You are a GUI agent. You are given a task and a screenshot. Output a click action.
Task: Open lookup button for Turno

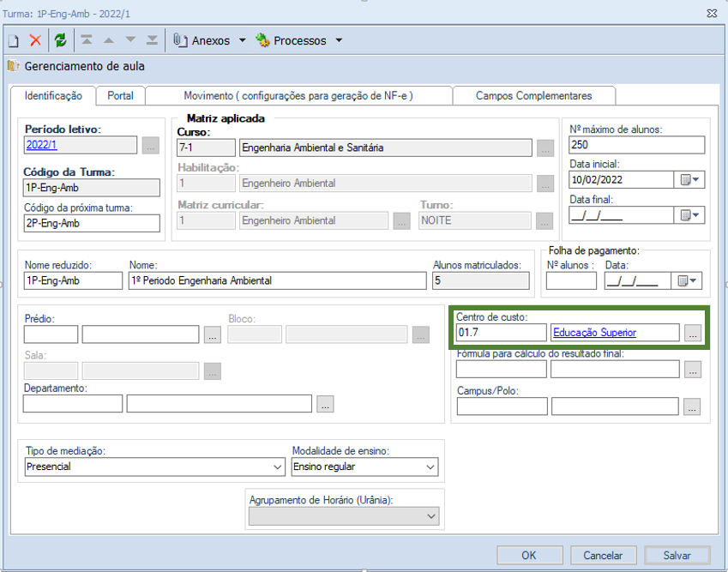[x=544, y=221]
